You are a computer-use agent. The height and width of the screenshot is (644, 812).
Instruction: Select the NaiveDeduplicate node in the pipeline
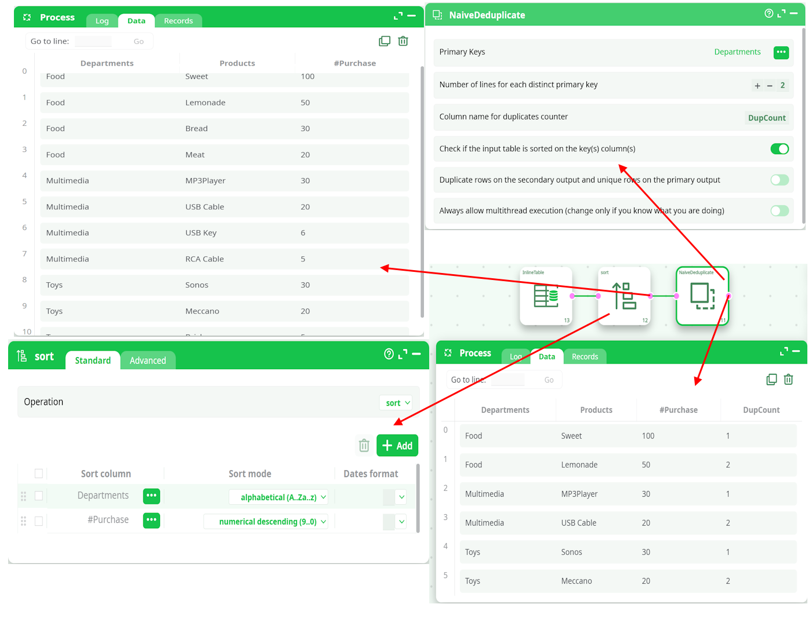[x=702, y=296]
